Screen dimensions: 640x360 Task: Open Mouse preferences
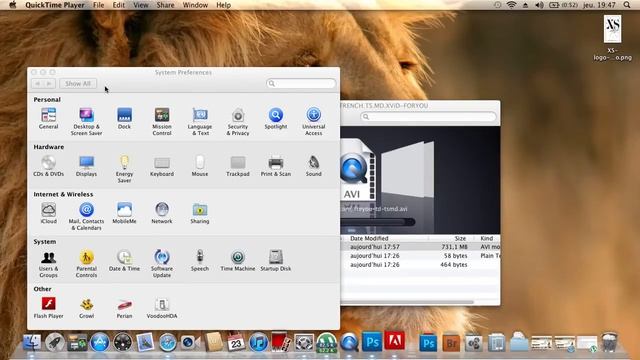click(200, 166)
